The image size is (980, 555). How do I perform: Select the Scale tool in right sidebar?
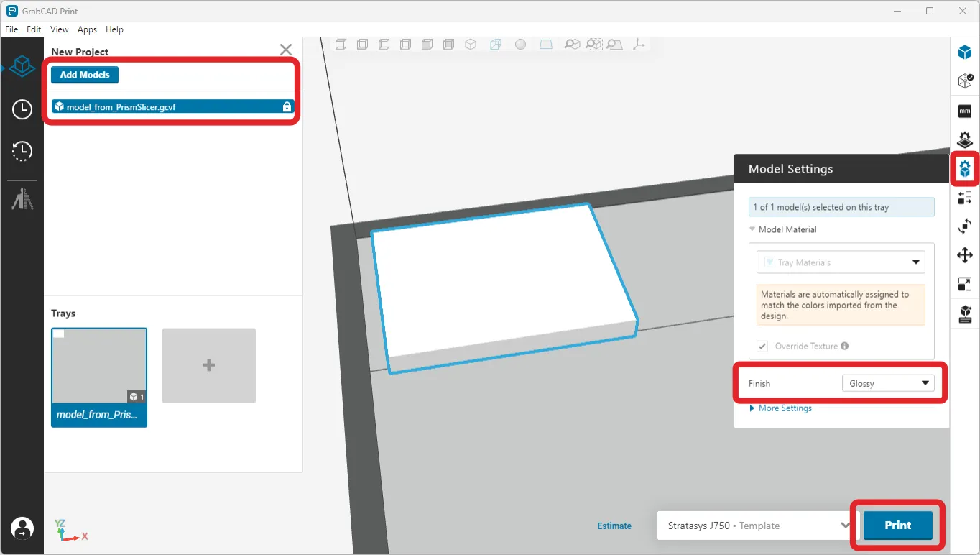click(x=965, y=283)
